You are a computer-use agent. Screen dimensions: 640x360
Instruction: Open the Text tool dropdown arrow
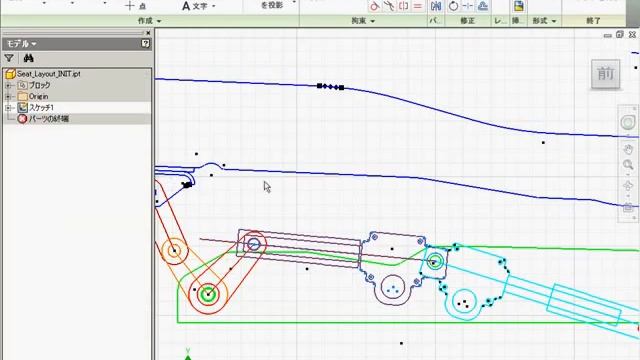click(x=214, y=6)
